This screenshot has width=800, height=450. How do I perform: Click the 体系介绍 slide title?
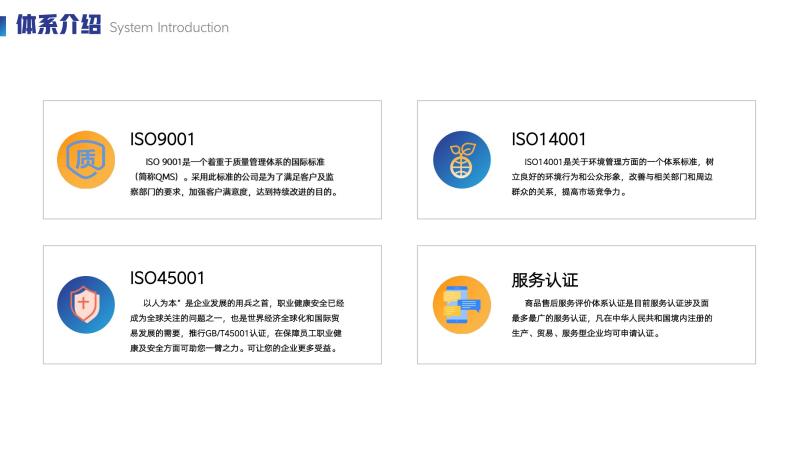(x=58, y=26)
